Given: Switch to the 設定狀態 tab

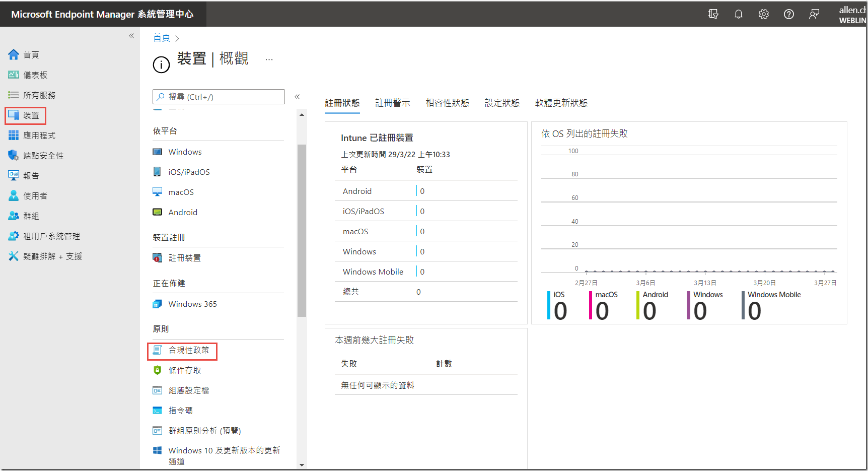Looking at the screenshot, I should 502,103.
